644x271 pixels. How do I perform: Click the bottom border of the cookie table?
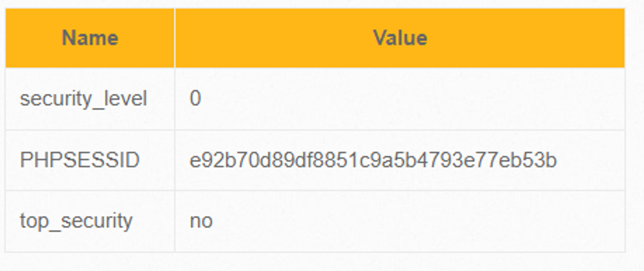(x=315, y=252)
